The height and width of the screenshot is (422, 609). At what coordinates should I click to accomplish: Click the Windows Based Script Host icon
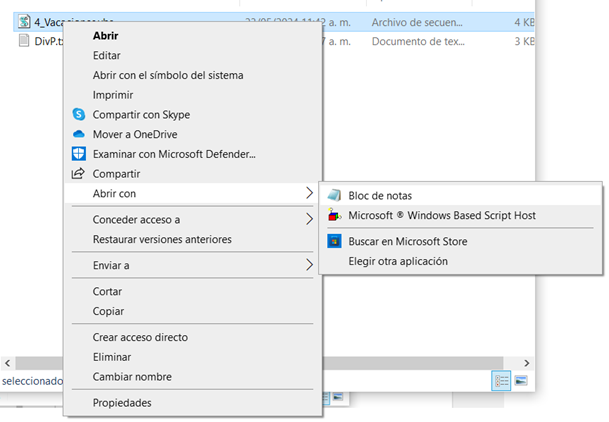pos(333,216)
